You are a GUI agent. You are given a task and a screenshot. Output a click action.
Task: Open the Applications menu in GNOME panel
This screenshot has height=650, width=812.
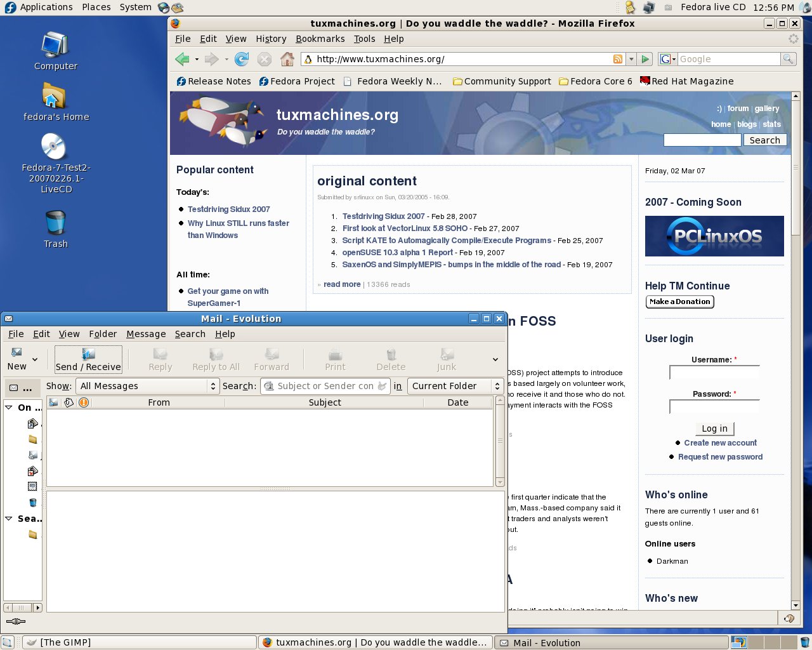[x=39, y=7]
